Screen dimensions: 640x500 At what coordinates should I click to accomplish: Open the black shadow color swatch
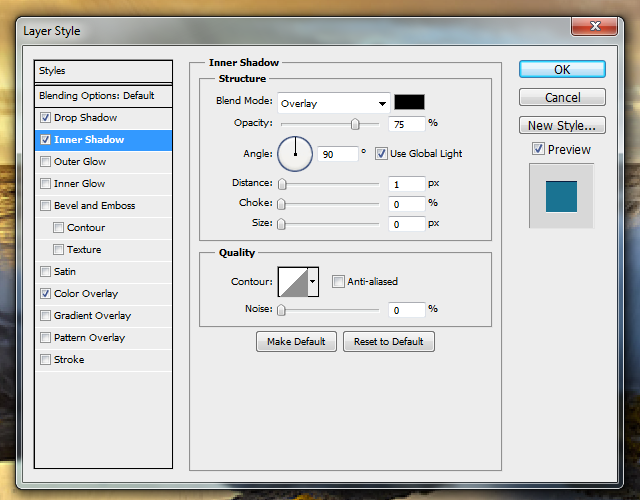409,102
